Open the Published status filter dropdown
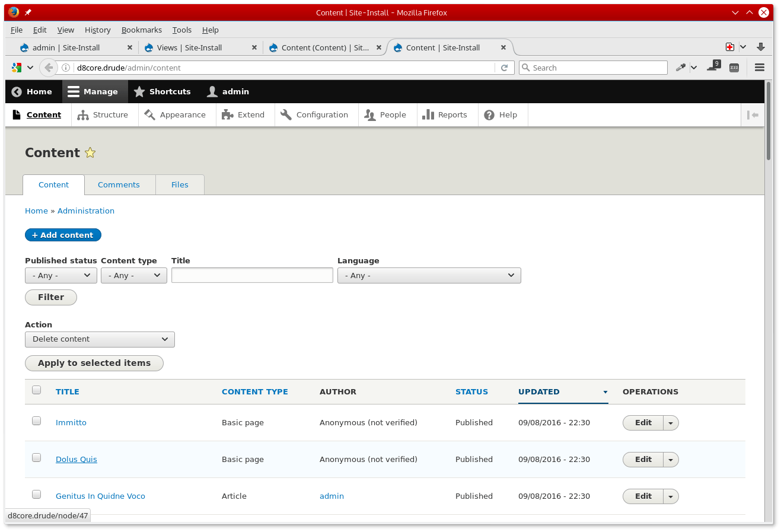 (x=61, y=276)
